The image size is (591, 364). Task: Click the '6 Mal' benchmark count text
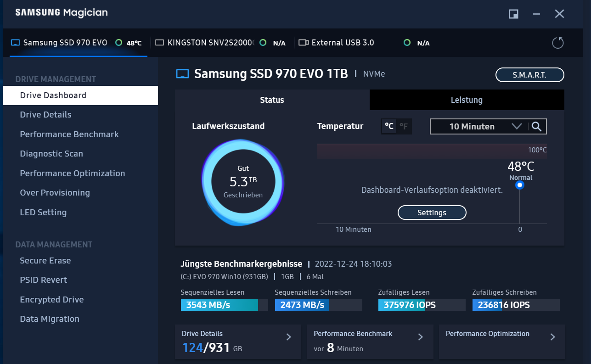coord(315,277)
